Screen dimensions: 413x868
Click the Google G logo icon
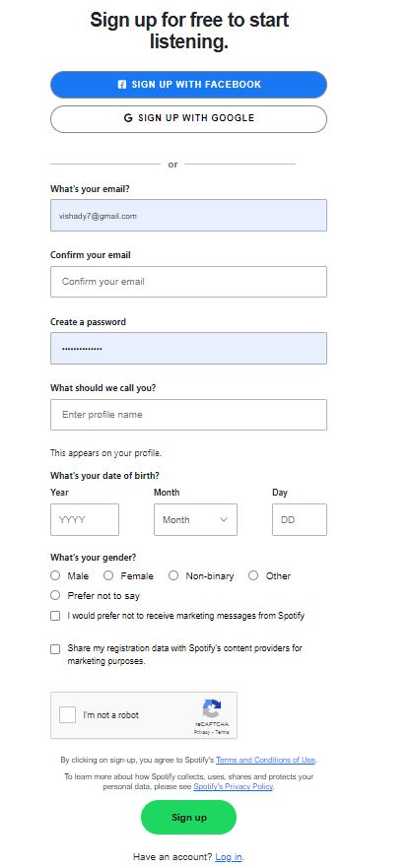click(x=128, y=118)
